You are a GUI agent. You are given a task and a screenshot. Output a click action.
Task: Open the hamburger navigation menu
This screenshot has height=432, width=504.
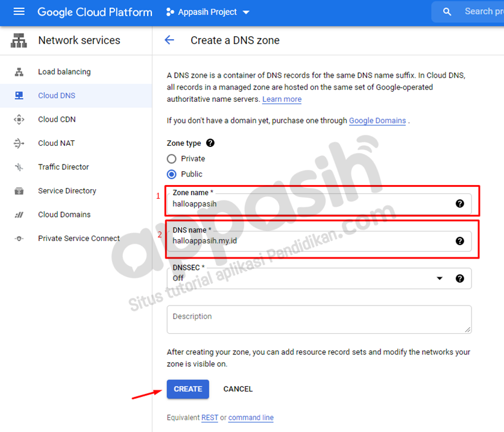19,12
